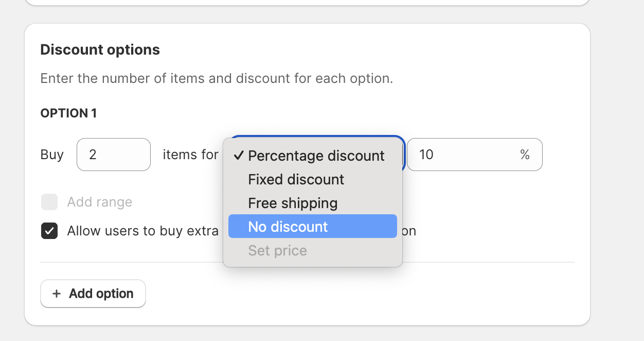Tick the Add range checkbox
This screenshot has width=644, height=341.
point(49,202)
